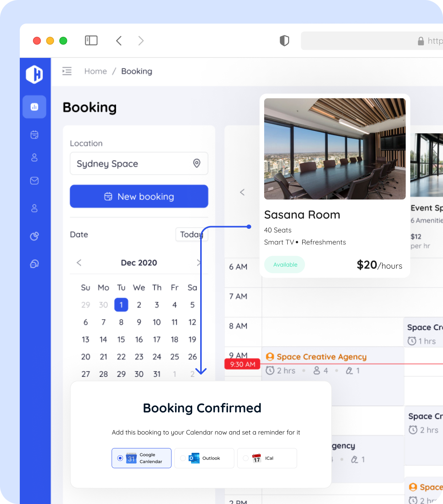Click the browser shield privacy icon
Viewport: 443px width, 504px height.
tap(284, 41)
